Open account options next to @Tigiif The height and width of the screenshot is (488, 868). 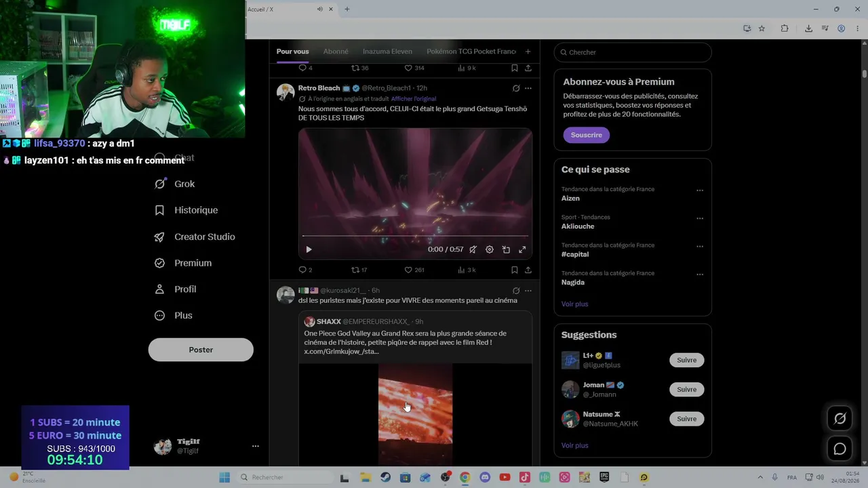[256, 446]
